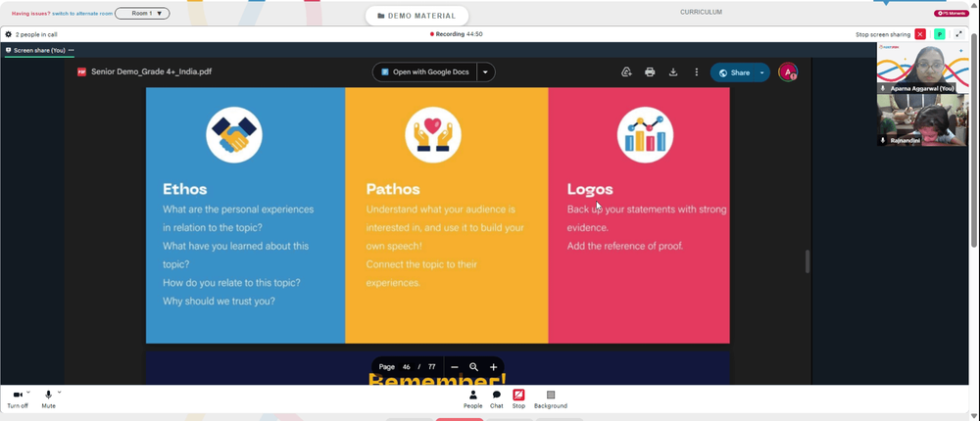Click Open with Google Docs

click(x=425, y=71)
